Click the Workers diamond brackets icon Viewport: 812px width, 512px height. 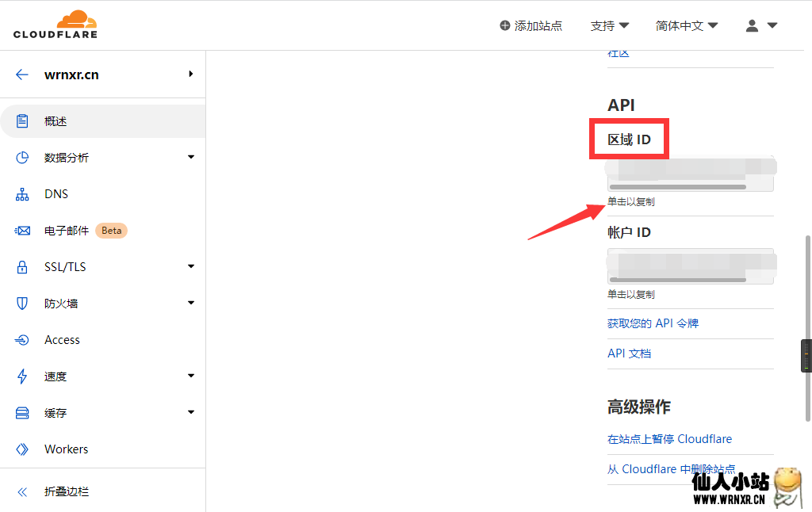click(x=21, y=449)
